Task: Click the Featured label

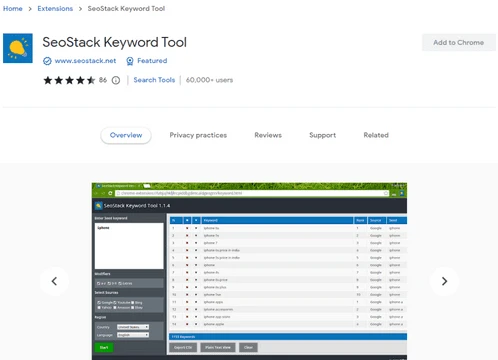Action: point(152,61)
